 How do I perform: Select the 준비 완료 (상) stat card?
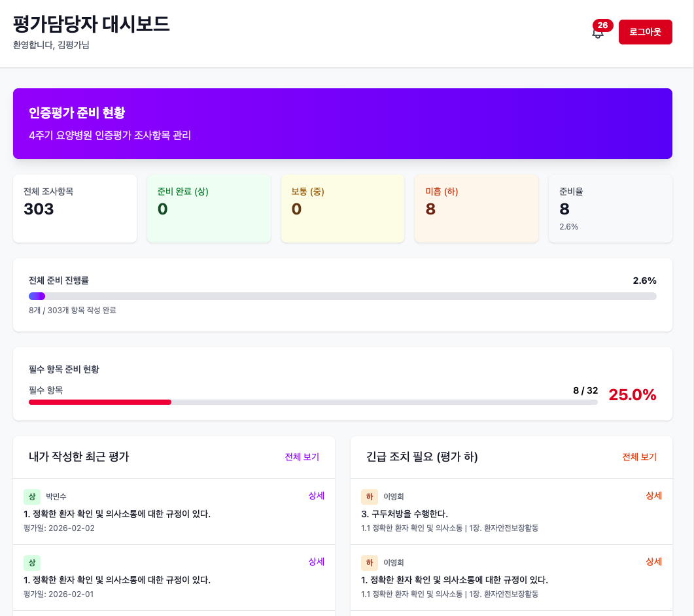[209, 208]
